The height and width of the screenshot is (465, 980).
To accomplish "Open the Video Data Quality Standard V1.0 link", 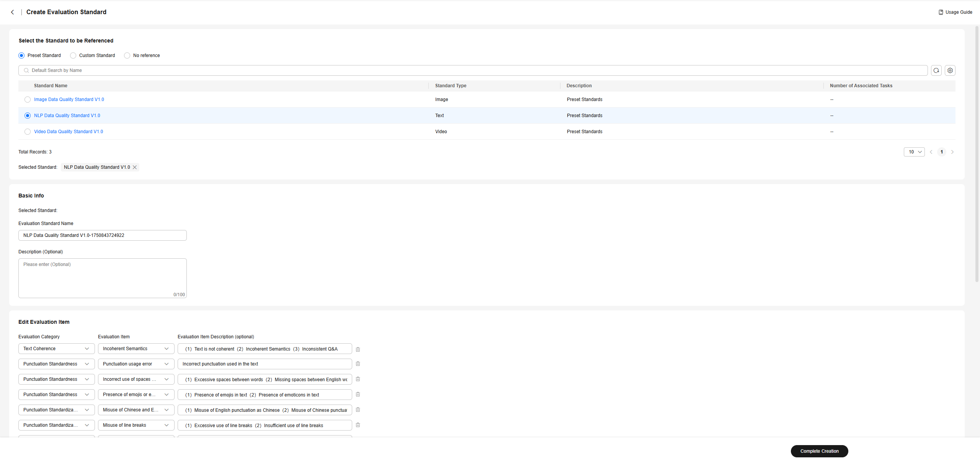I will tap(69, 132).
